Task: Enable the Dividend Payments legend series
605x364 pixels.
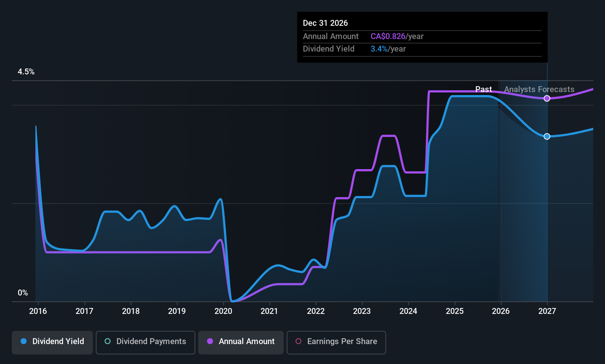Action: pos(146,342)
